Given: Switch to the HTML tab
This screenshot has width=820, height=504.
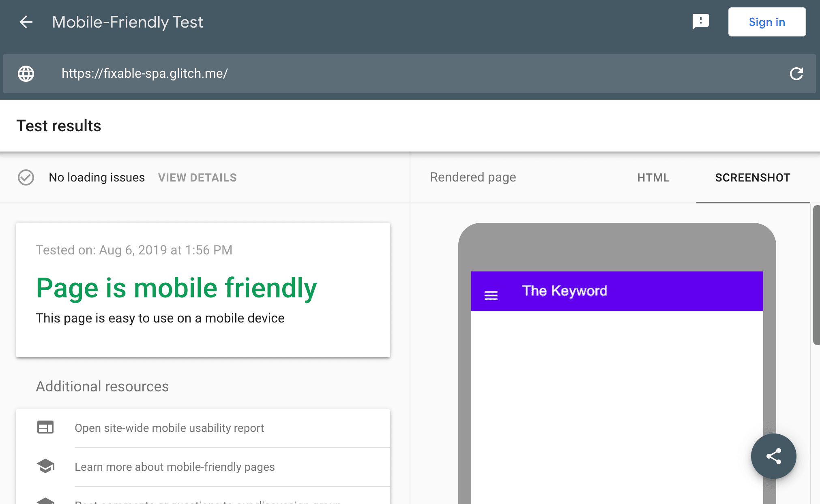Looking at the screenshot, I should (x=653, y=177).
